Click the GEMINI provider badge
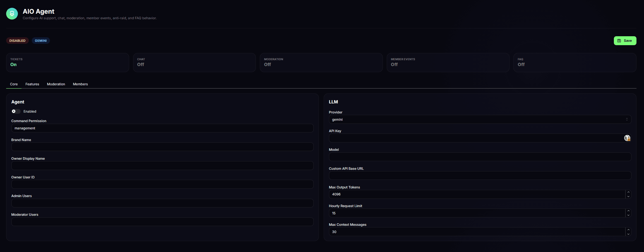This screenshot has height=252, width=644. pos(41,41)
